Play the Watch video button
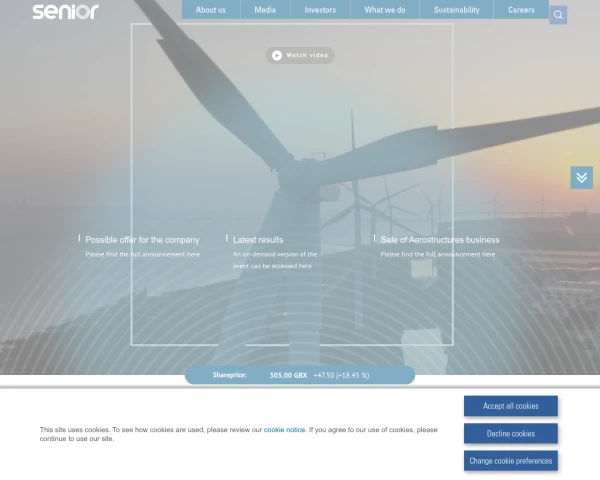 (x=300, y=56)
